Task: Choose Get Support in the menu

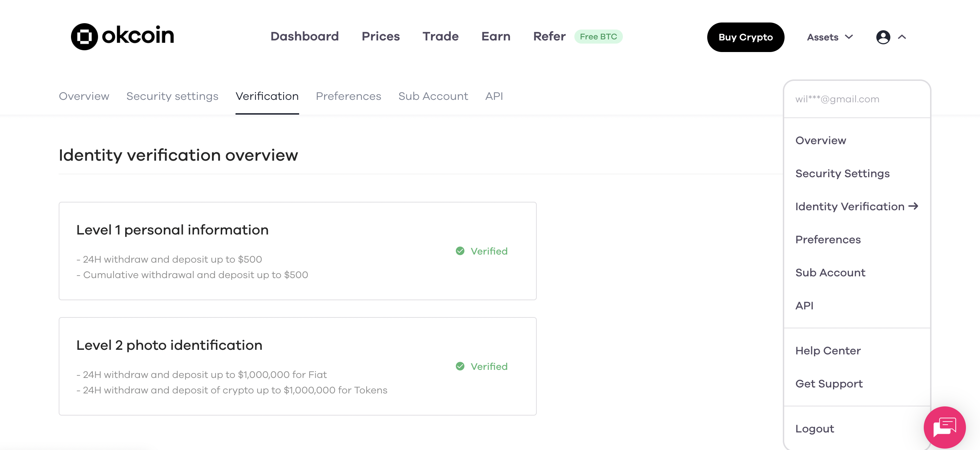Action: pos(829,384)
